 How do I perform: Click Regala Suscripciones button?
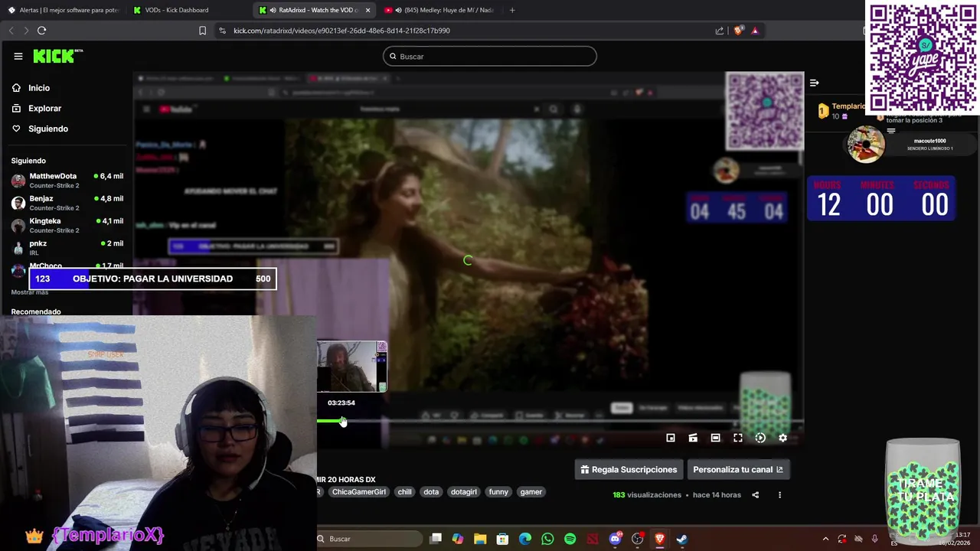(x=629, y=470)
